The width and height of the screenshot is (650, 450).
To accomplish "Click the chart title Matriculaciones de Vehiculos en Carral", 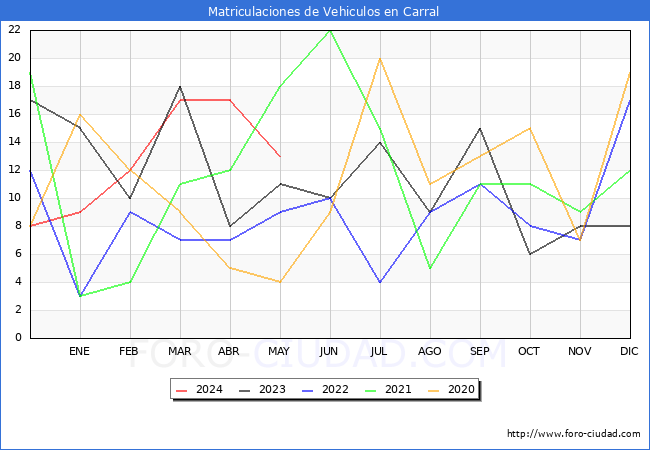I will (x=323, y=11).
